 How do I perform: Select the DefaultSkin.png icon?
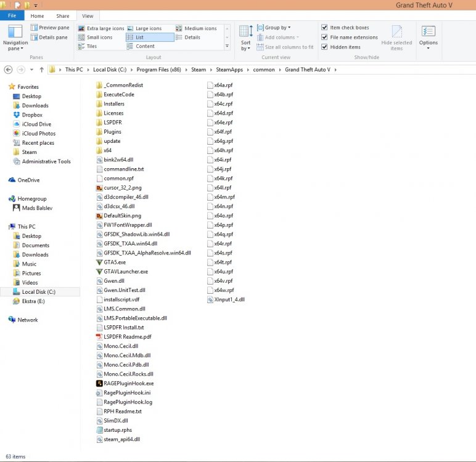pyautogui.click(x=99, y=216)
